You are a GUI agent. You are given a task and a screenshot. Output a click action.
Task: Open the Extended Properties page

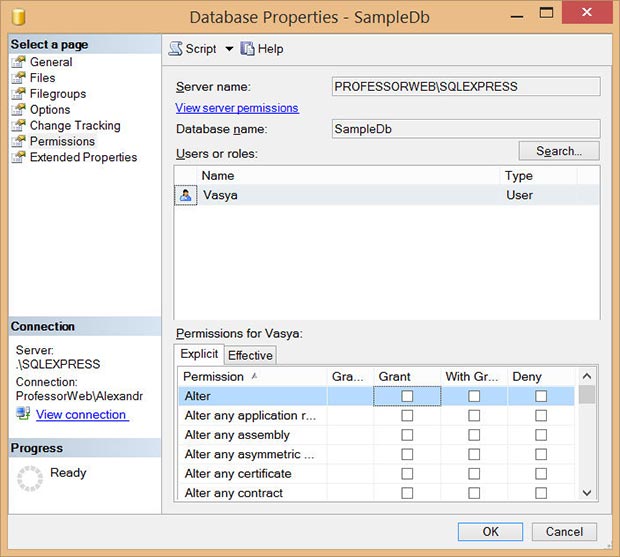pos(83,157)
